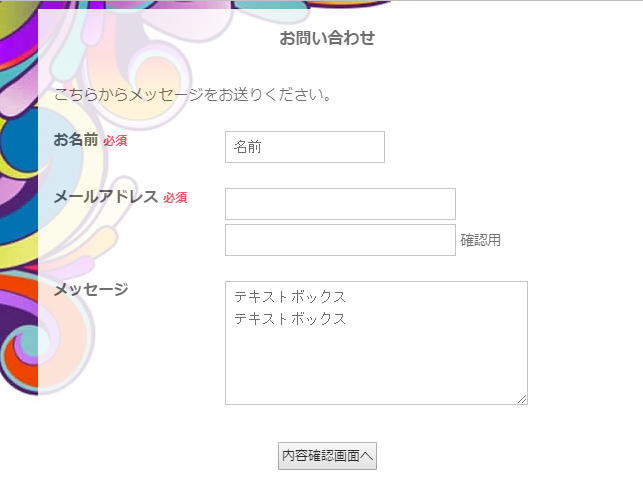
Task: Focus the first メールアドレス input box
Action: 340,204
